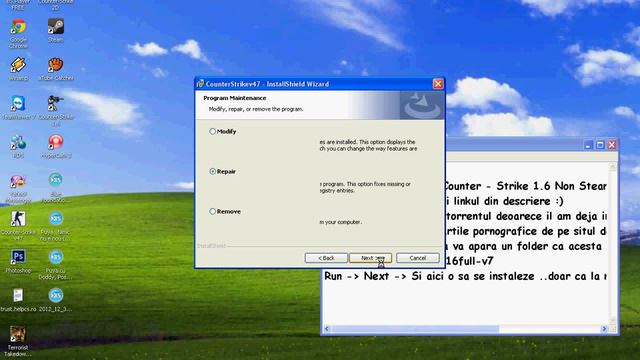This screenshot has width=640, height=360.
Task: Click the 'va apara un folder ca acesta' line
Action: pos(524,247)
